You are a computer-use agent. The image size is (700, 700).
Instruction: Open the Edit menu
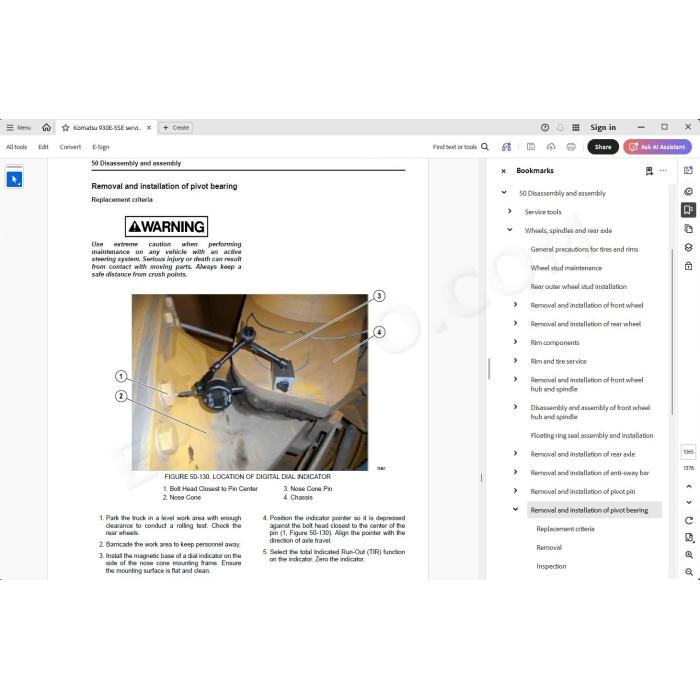pyautogui.click(x=43, y=147)
